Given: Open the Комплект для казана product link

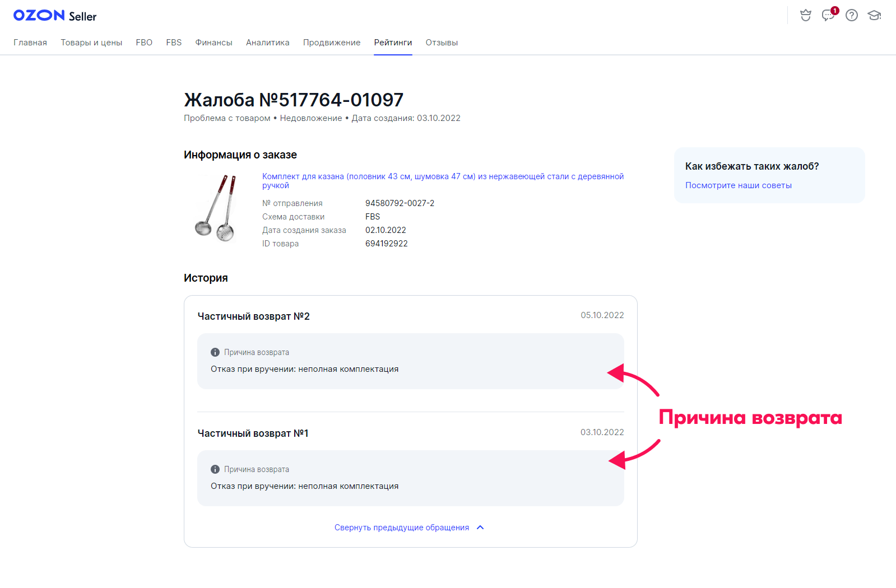Looking at the screenshot, I should (442, 177).
